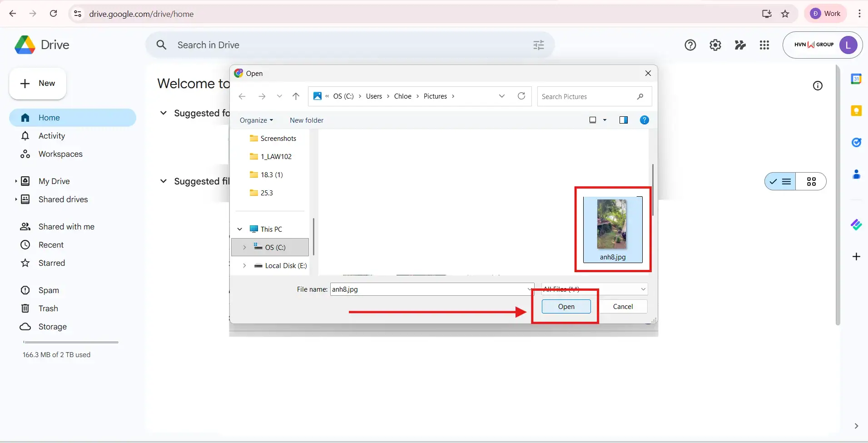Click the Open button to upload anh8.jpg
868x443 pixels.
(x=566, y=306)
